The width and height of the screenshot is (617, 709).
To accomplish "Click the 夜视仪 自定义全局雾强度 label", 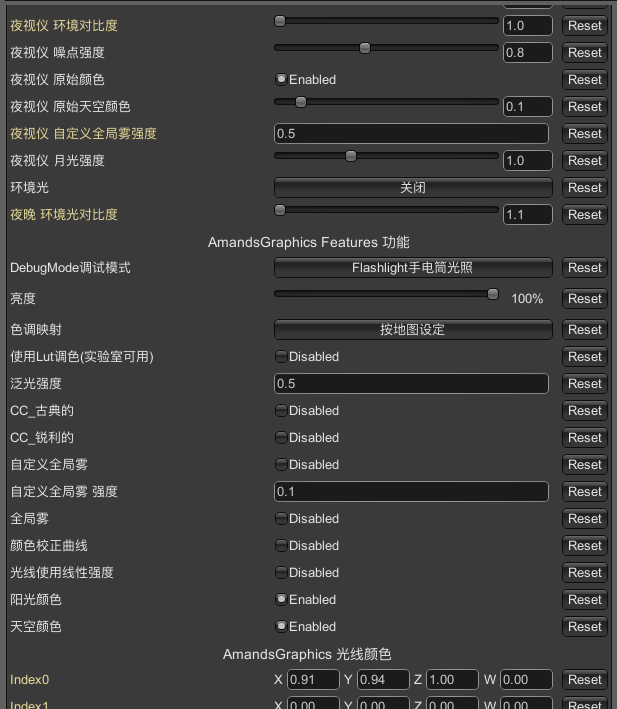I will point(83,134).
